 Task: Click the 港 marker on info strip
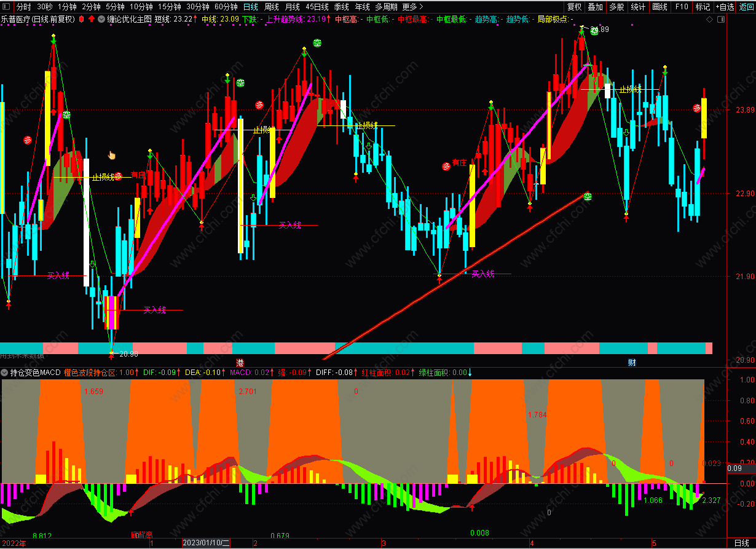pyautogui.click(x=240, y=362)
